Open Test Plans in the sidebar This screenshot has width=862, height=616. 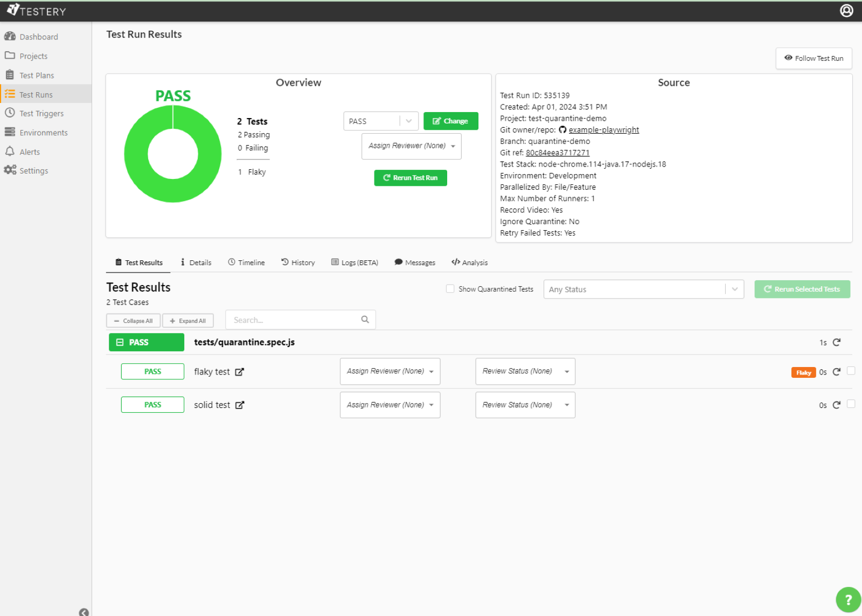click(x=37, y=75)
